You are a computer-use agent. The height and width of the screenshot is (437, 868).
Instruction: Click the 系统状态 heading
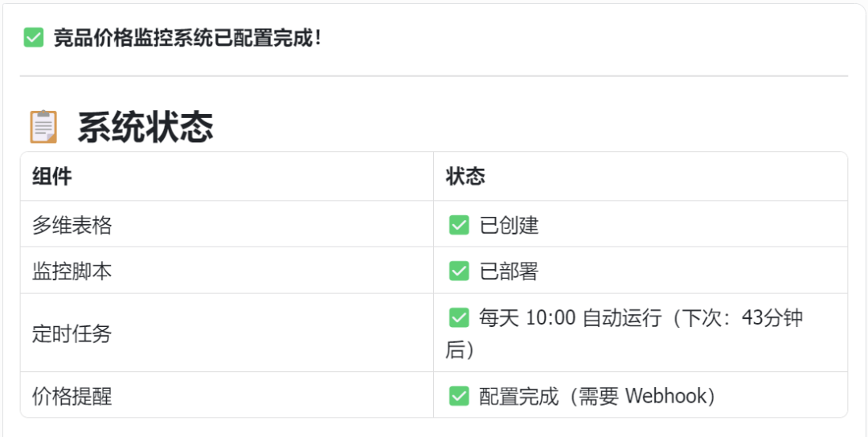pyautogui.click(x=145, y=127)
